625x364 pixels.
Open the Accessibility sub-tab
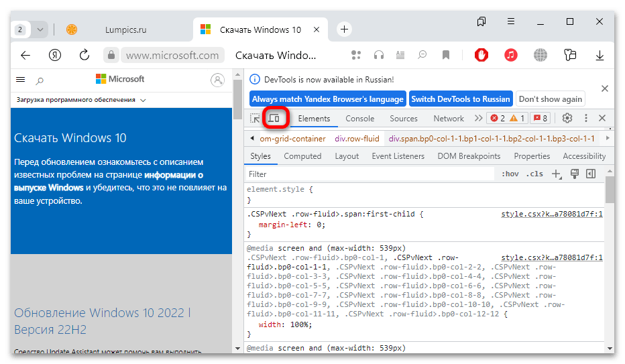tap(584, 156)
